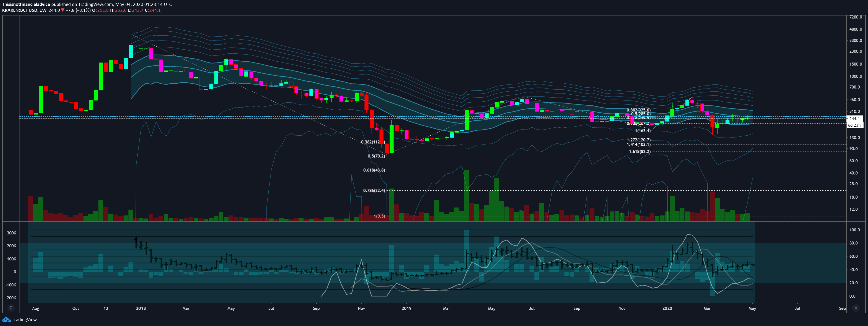
Task: Click the low value L:243.7
Action: pos(135,10)
